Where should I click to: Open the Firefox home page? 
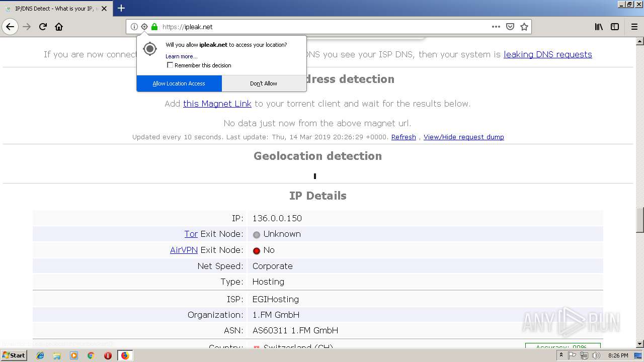(59, 27)
